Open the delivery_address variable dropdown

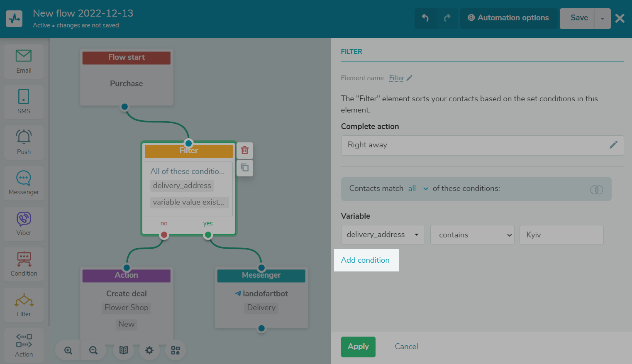383,235
